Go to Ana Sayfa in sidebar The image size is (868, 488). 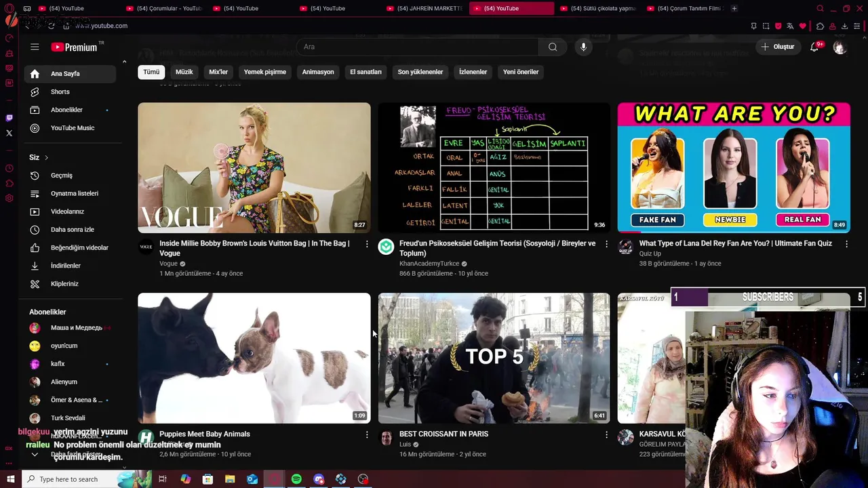[x=70, y=73]
